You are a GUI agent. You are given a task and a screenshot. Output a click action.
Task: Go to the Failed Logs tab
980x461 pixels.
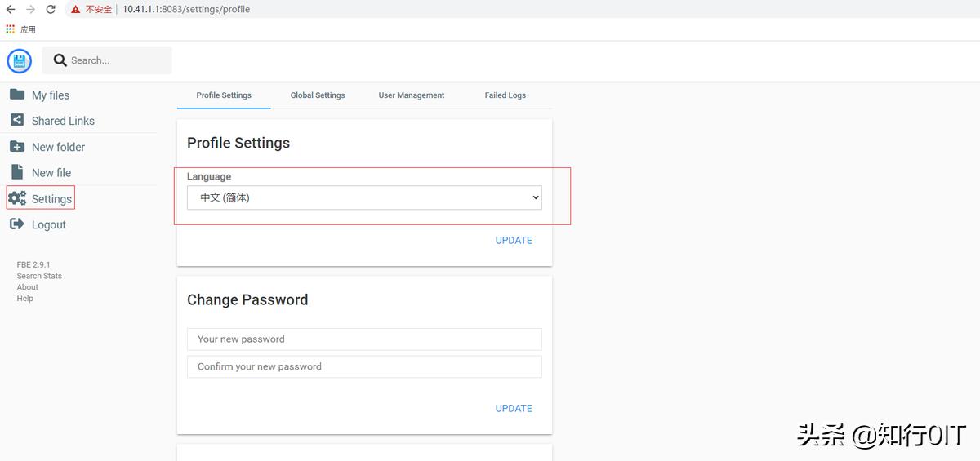[x=506, y=95]
